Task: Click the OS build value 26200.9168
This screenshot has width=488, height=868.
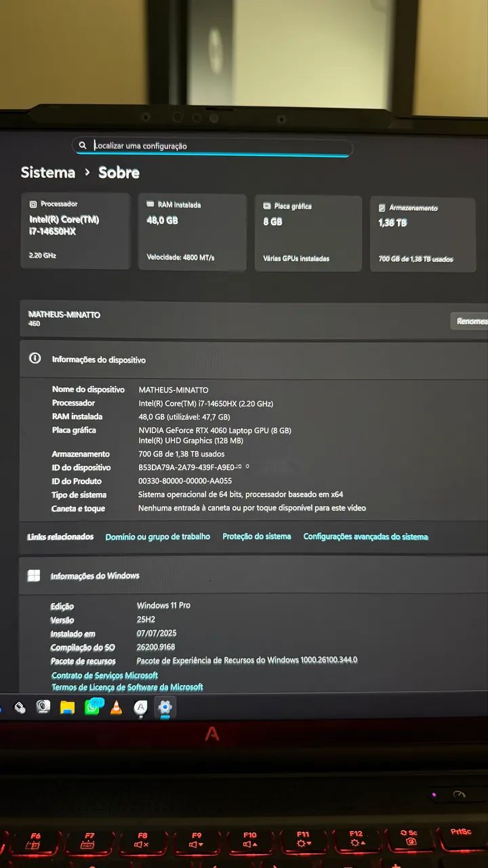Action: point(156,647)
